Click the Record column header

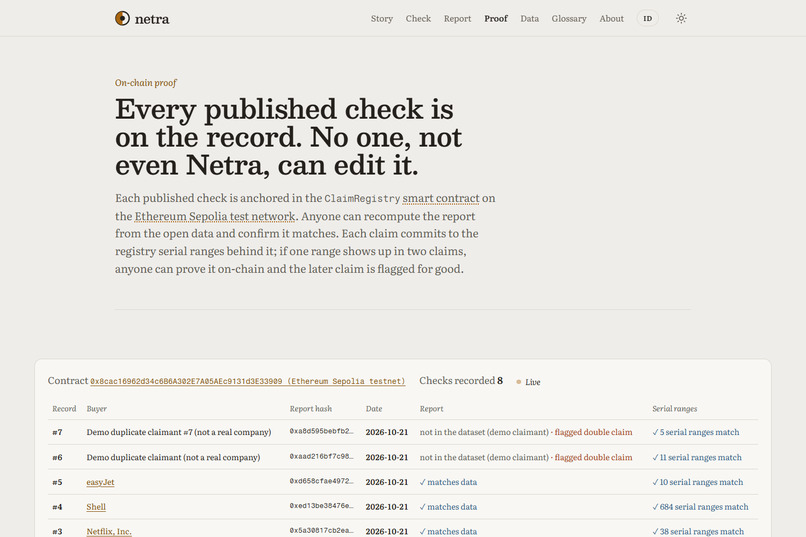(x=64, y=409)
